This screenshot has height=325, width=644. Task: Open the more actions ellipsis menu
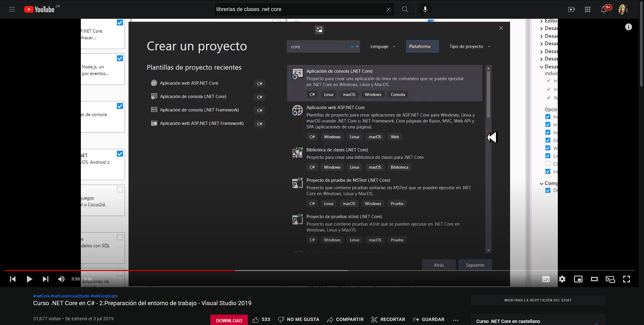tap(456, 320)
